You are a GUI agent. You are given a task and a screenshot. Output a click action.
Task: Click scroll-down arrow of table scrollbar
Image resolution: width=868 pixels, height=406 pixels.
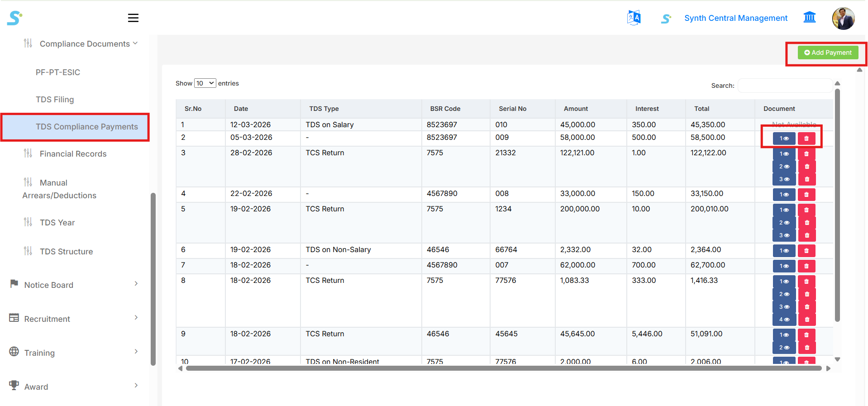837,359
